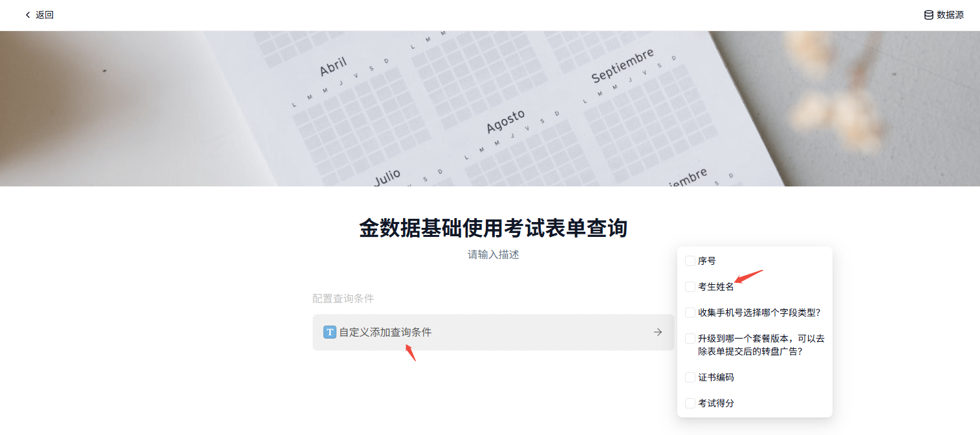This screenshot has width=980, height=435.
Task: Click the blue T text-field icon
Action: point(329,332)
